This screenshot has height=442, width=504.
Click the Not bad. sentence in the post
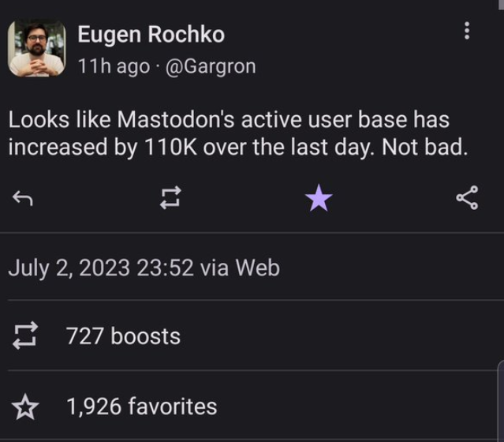424,148
